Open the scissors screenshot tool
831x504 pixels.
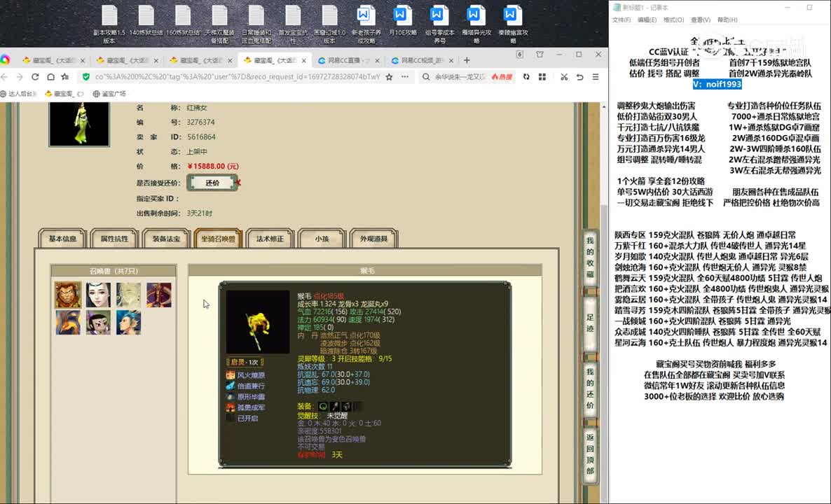(x=564, y=77)
